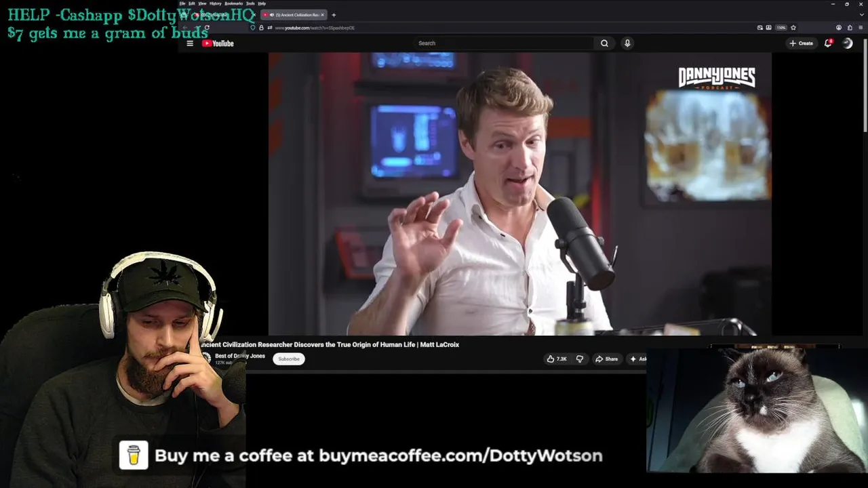This screenshot has height=488, width=868.
Task: Open the Firefox File menu
Action: (x=182, y=3)
